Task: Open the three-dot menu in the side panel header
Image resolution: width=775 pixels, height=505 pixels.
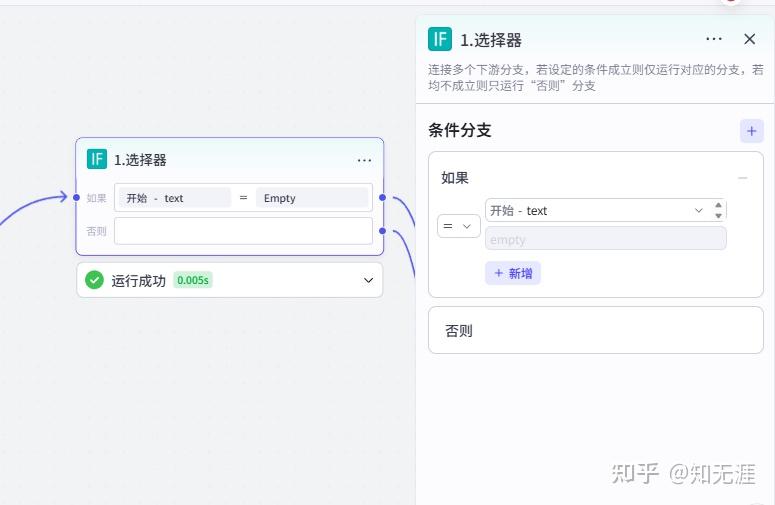Action: (x=714, y=39)
